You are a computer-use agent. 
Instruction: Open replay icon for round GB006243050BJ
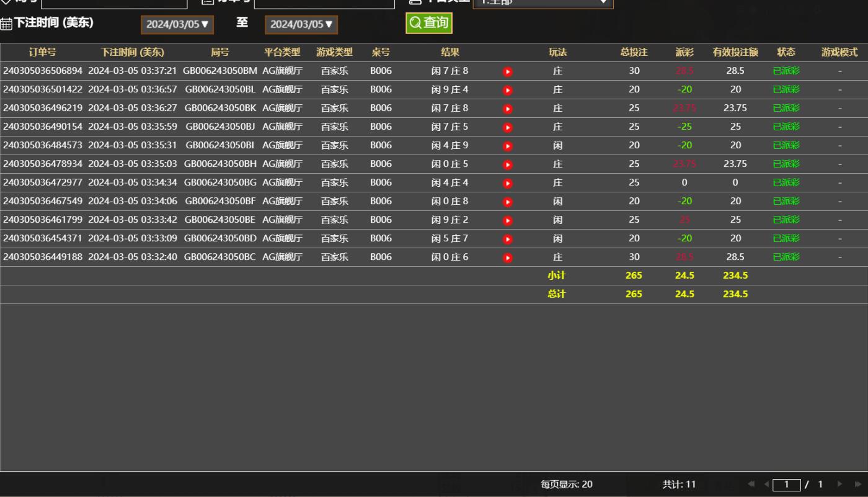508,127
